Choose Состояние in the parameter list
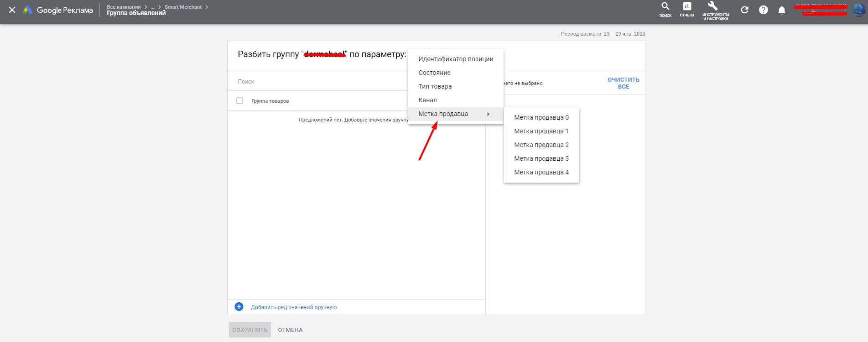Image resolution: width=868 pixels, height=342 pixels. click(x=434, y=73)
